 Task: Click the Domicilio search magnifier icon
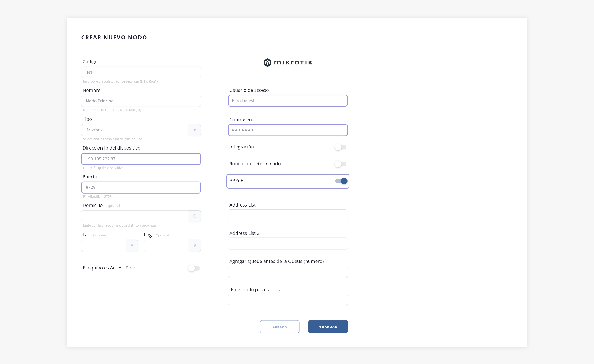[194, 216]
